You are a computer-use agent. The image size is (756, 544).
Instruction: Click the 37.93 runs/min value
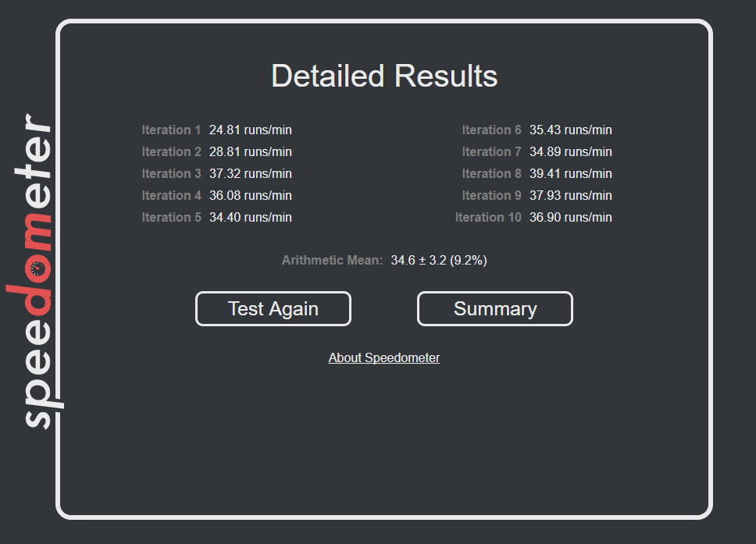(570, 196)
